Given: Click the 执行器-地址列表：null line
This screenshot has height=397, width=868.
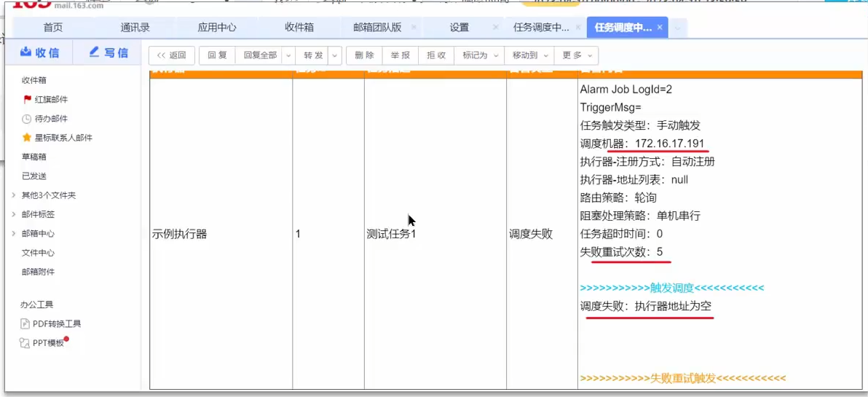Looking at the screenshot, I should pos(634,180).
